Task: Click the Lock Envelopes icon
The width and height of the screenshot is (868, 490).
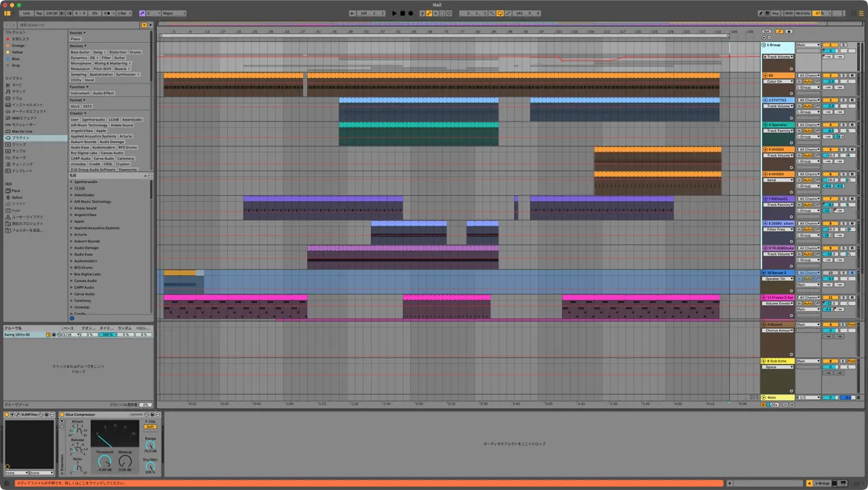Action: 788,31
